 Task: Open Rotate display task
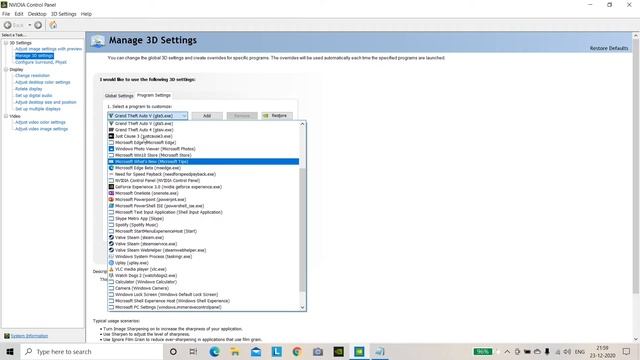tap(29, 89)
